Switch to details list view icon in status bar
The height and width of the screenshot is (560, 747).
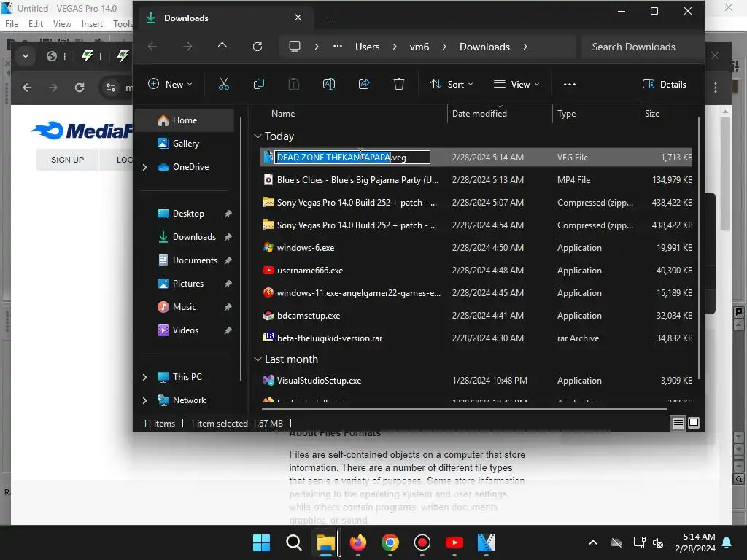pos(678,423)
